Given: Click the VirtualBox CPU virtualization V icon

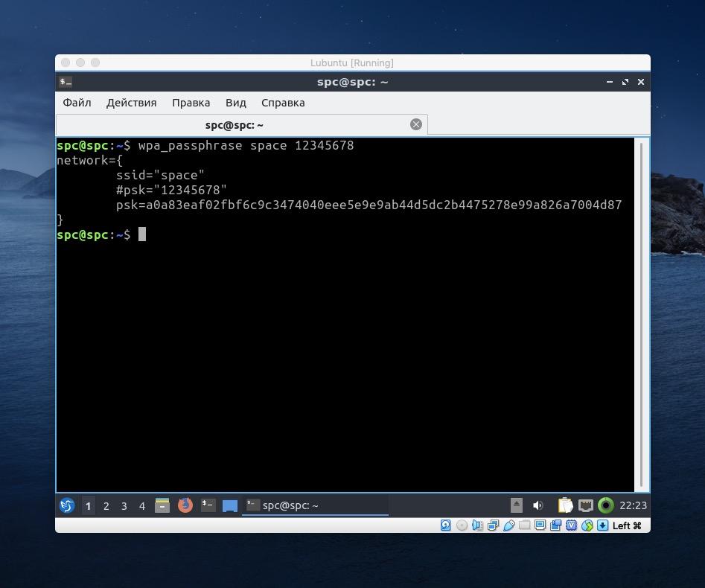Looking at the screenshot, I should click(572, 525).
